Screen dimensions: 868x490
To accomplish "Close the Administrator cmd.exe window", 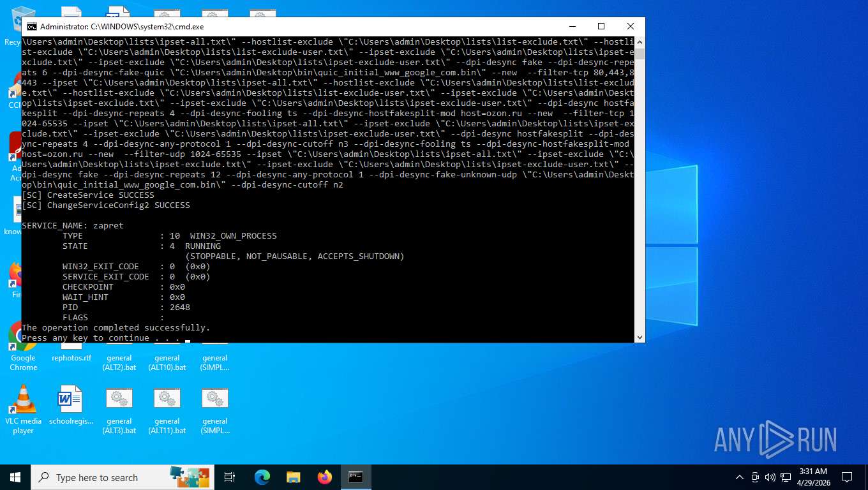I will pyautogui.click(x=630, y=27).
